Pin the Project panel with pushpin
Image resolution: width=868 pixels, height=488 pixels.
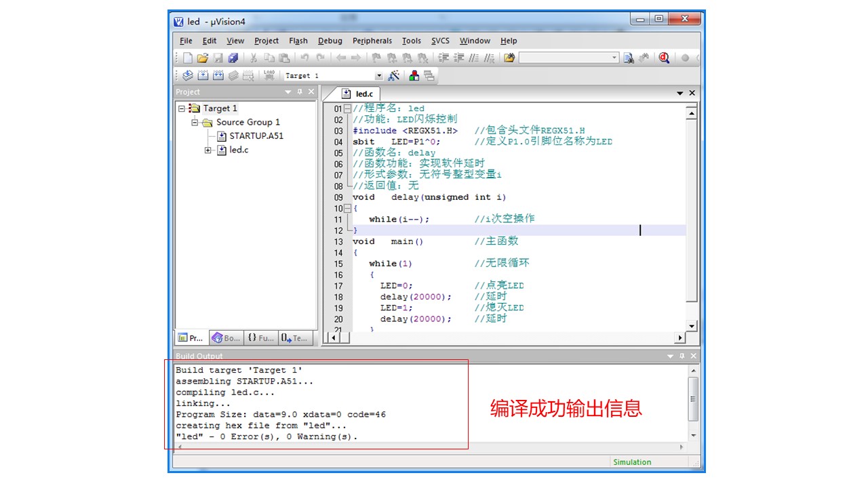coord(300,92)
